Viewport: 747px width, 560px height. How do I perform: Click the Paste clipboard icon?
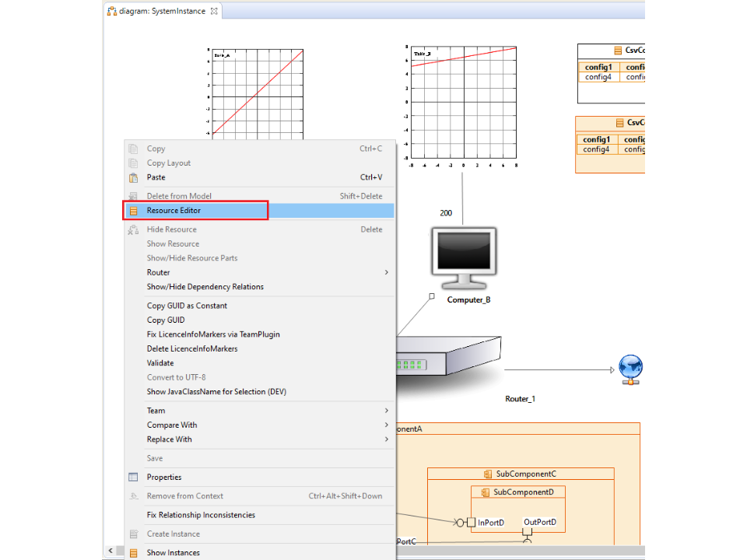pyautogui.click(x=133, y=177)
